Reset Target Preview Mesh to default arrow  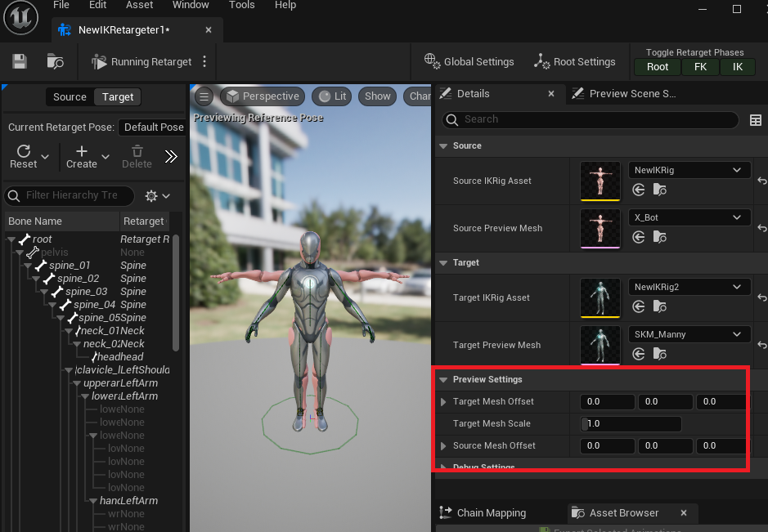761,346
